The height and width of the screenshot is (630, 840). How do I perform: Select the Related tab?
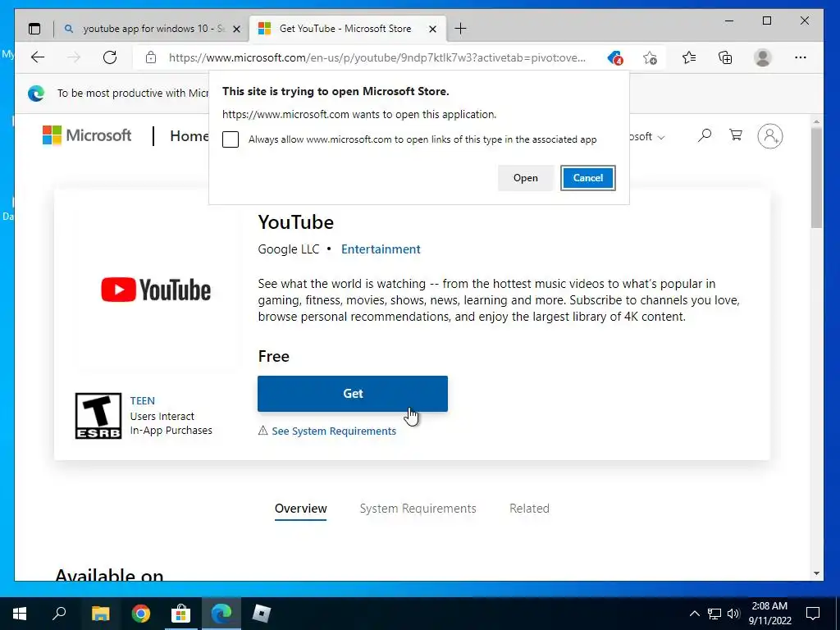pos(529,509)
